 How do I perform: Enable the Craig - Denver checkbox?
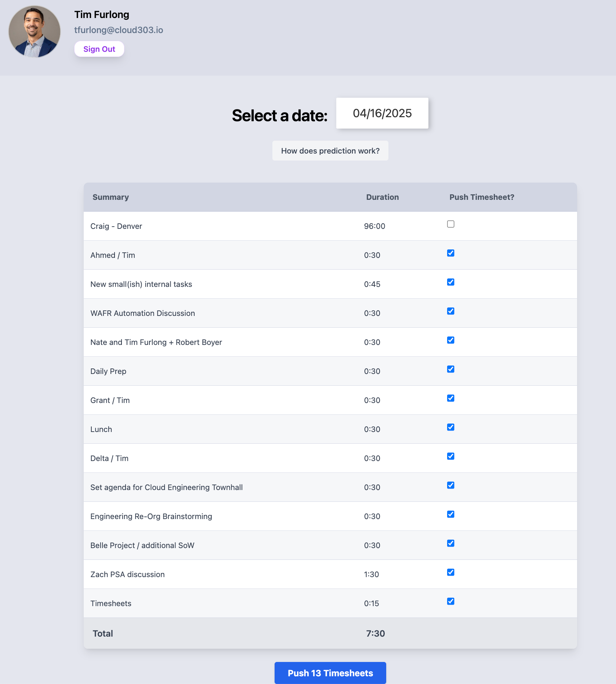451,224
